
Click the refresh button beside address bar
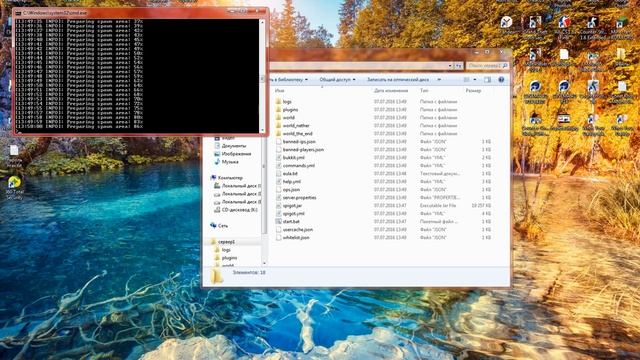tap(458, 66)
